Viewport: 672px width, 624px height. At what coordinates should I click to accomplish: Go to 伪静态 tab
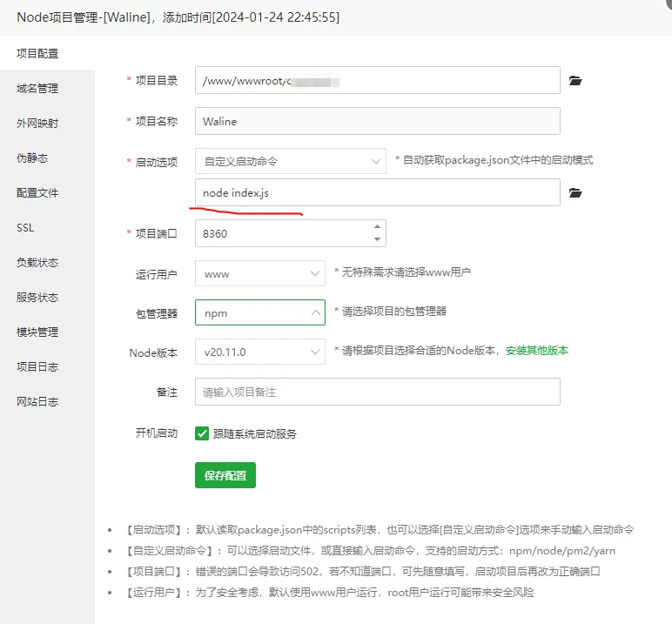point(32,158)
